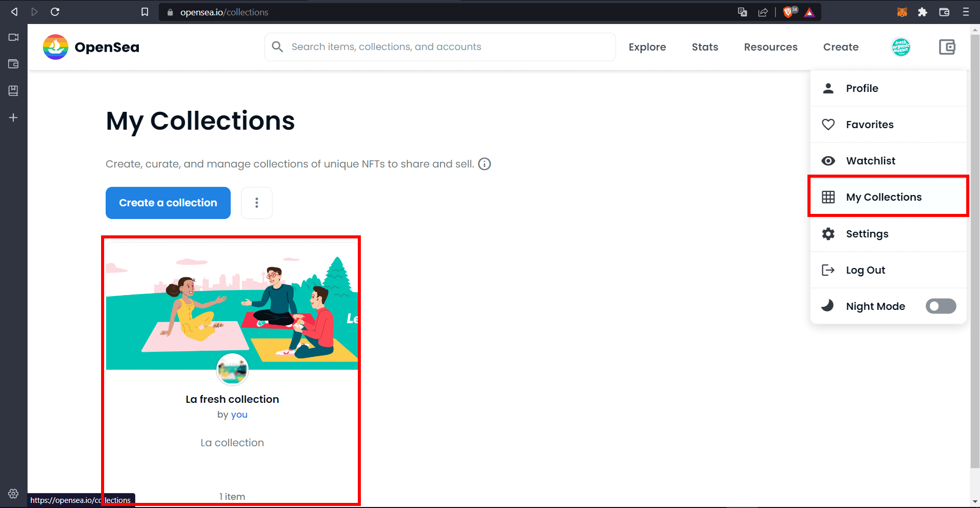Click the 'you' creator link
This screenshot has height=508, width=980.
239,415
